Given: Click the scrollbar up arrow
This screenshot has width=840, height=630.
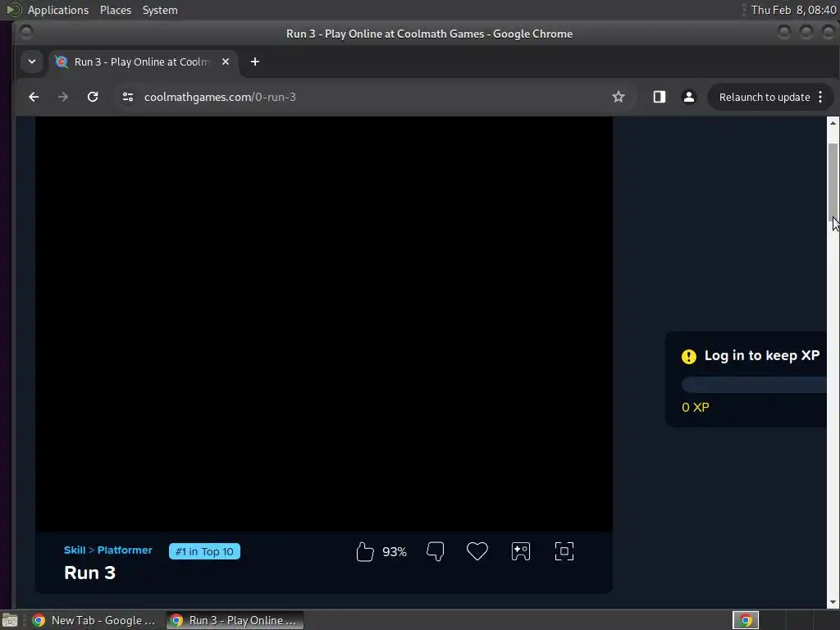Looking at the screenshot, I should (833, 123).
